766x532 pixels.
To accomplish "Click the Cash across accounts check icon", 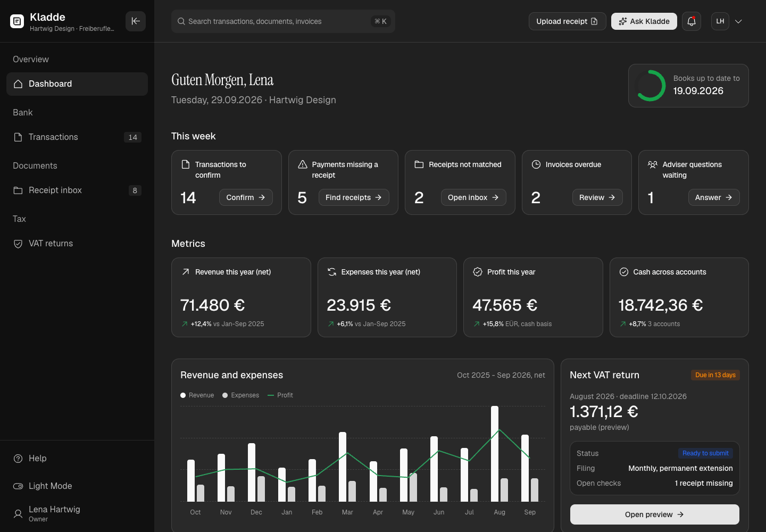I will [624, 272].
